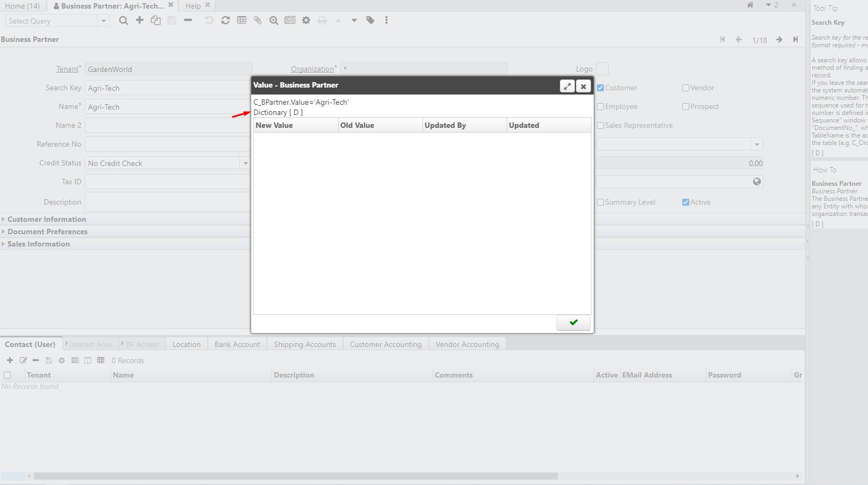Maximize the Value dialog with expand icon
The width and height of the screenshot is (868, 485).
coord(567,86)
